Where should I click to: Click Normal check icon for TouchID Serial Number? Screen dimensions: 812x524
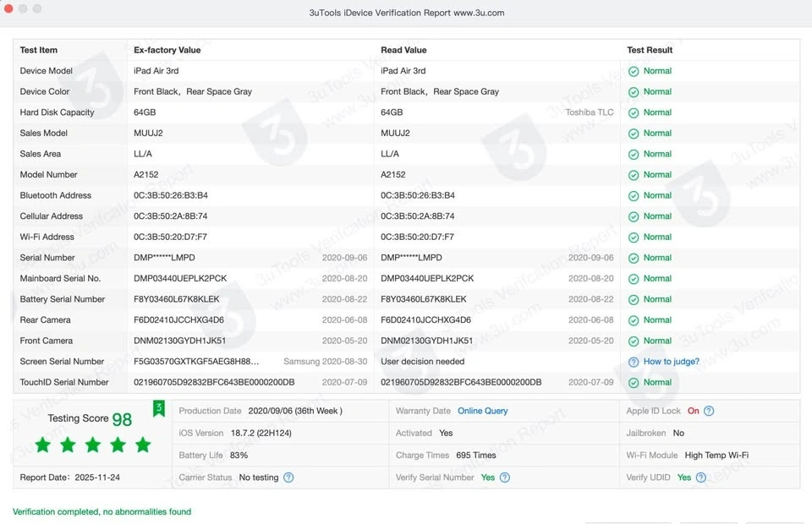click(634, 382)
